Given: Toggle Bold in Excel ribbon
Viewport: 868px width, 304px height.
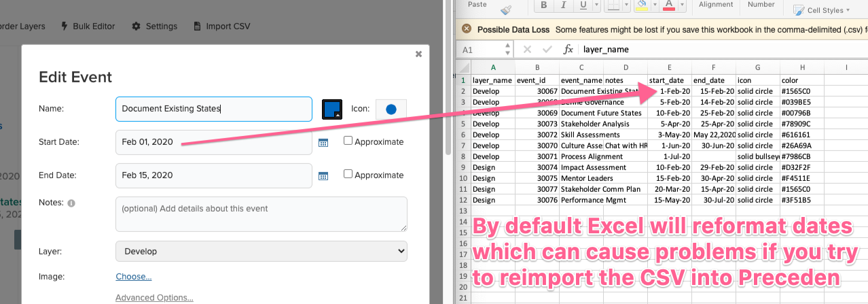Looking at the screenshot, I should click(544, 5).
